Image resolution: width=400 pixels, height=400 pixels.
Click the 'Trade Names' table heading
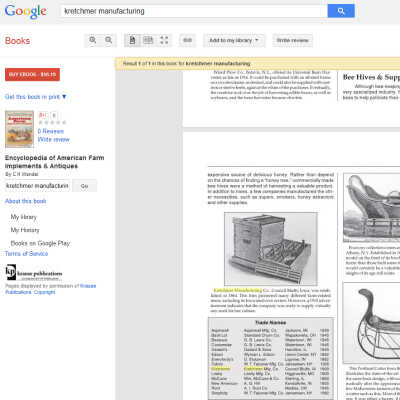pyautogui.click(x=270, y=323)
